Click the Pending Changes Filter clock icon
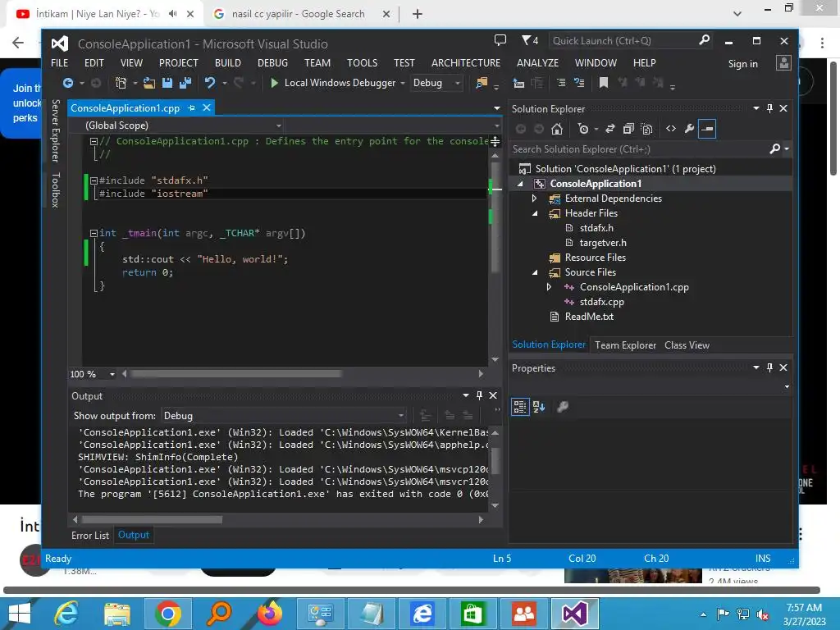Screen dimensions: 840x630 (583, 129)
